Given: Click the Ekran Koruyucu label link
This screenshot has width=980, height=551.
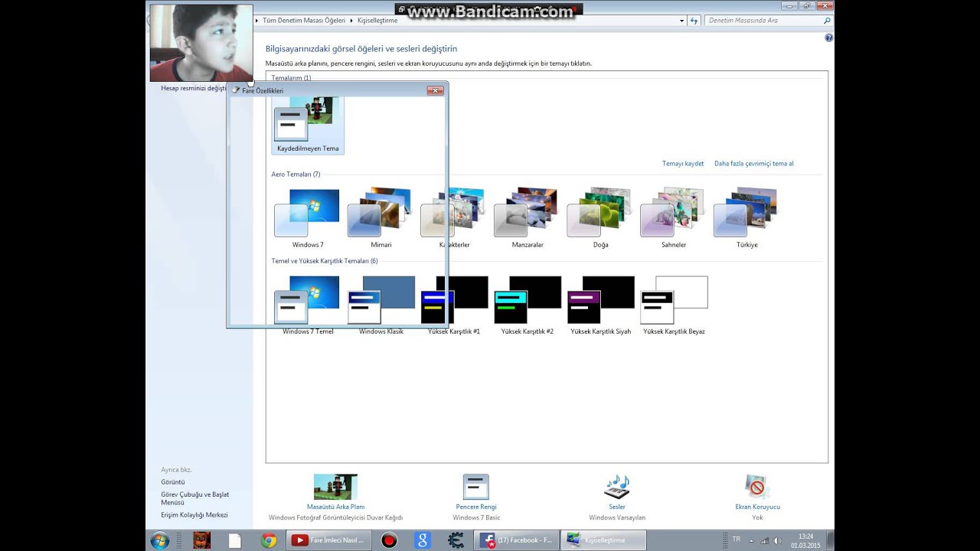Looking at the screenshot, I should click(757, 507).
